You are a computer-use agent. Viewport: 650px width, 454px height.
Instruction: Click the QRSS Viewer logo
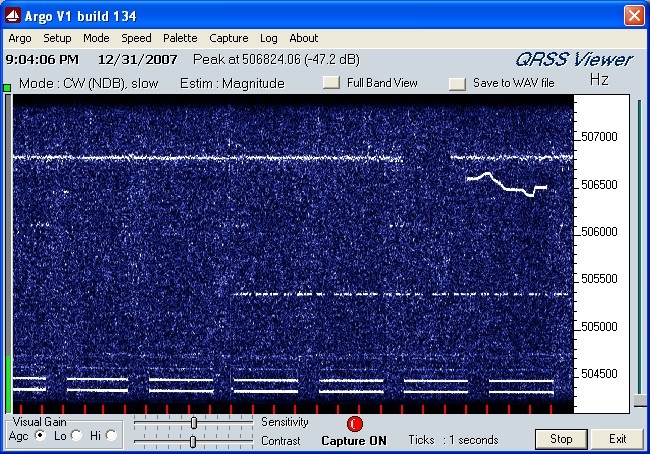pos(574,60)
